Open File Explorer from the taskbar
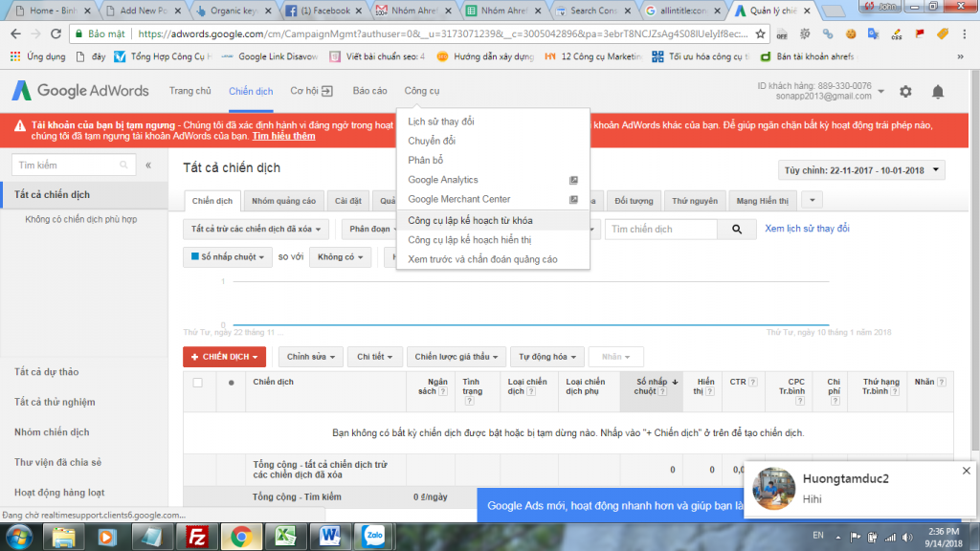This screenshot has width=980, height=551. [x=63, y=537]
